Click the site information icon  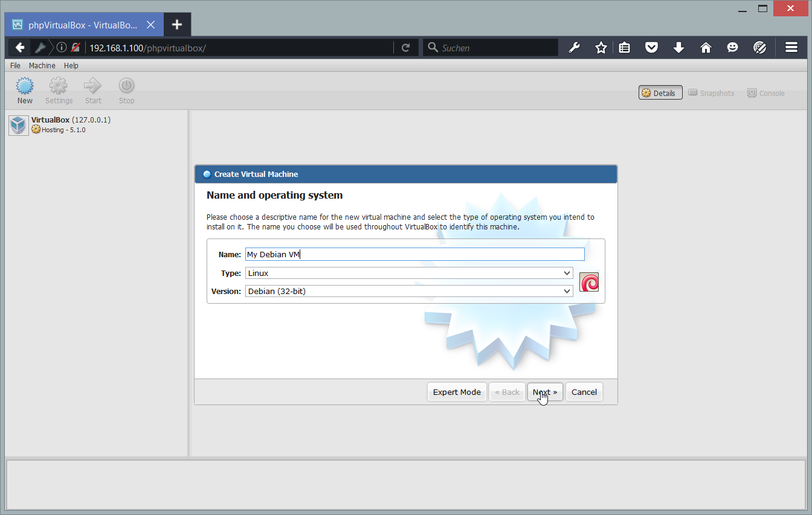click(x=62, y=47)
